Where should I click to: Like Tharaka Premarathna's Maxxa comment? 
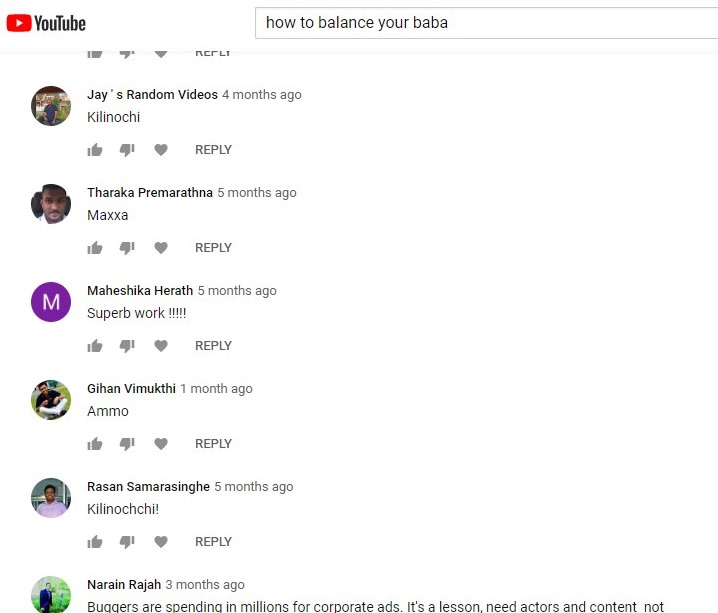coord(95,248)
